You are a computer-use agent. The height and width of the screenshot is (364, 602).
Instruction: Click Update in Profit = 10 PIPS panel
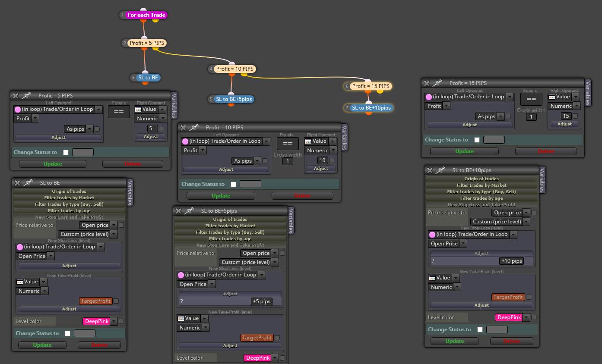pyautogui.click(x=221, y=196)
